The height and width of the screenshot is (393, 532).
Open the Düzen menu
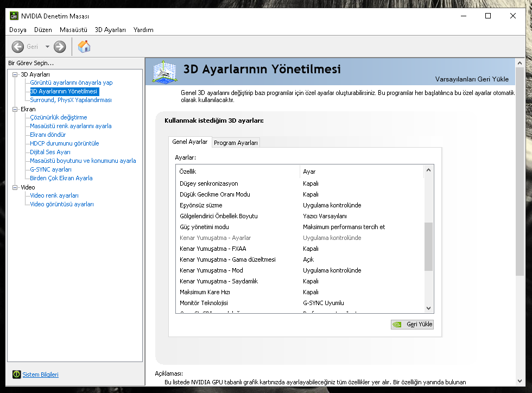(43, 30)
